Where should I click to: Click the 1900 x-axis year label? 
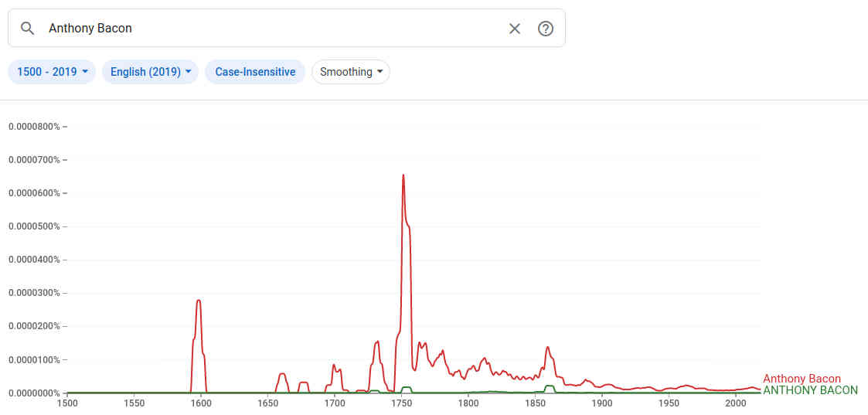[601, 403]
